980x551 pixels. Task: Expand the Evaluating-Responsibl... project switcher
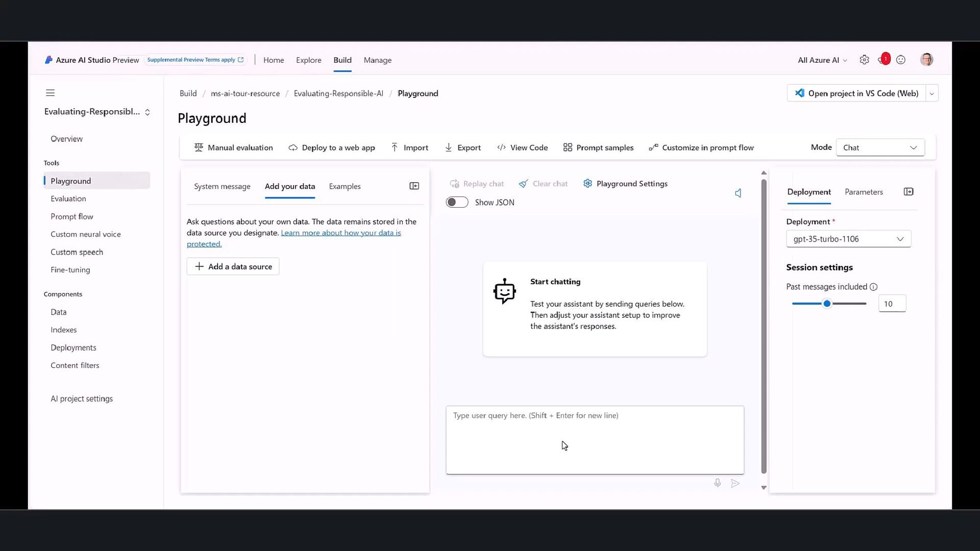coord(97,112)
